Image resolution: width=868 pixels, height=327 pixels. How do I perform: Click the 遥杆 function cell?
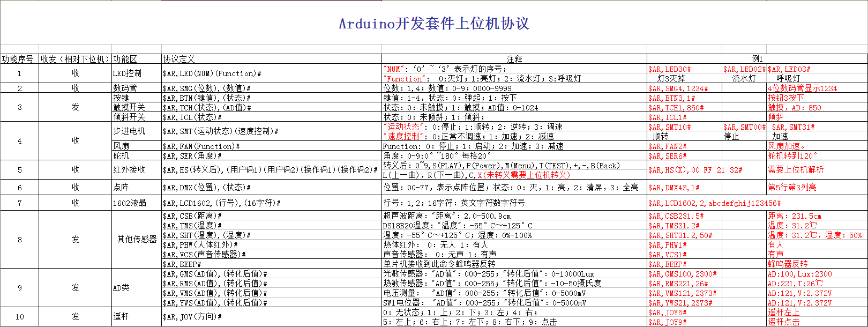pos(137,316)
